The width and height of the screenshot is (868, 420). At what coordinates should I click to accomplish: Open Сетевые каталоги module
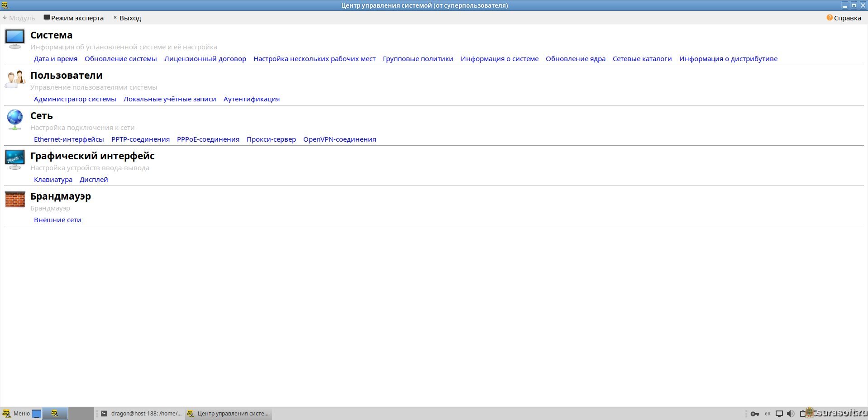(x=642, y=59)
